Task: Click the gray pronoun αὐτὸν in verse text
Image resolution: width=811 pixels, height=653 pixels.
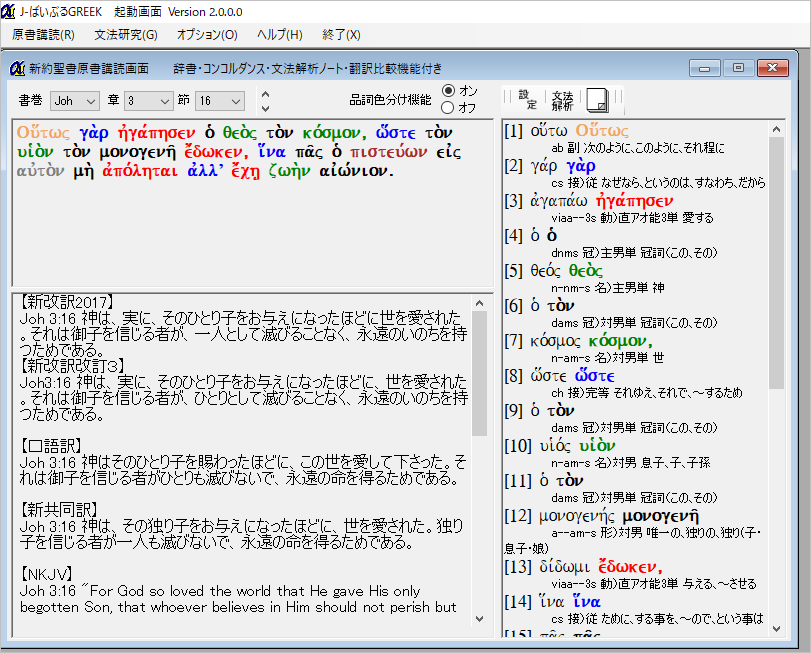Action: [x=40, y=171]
